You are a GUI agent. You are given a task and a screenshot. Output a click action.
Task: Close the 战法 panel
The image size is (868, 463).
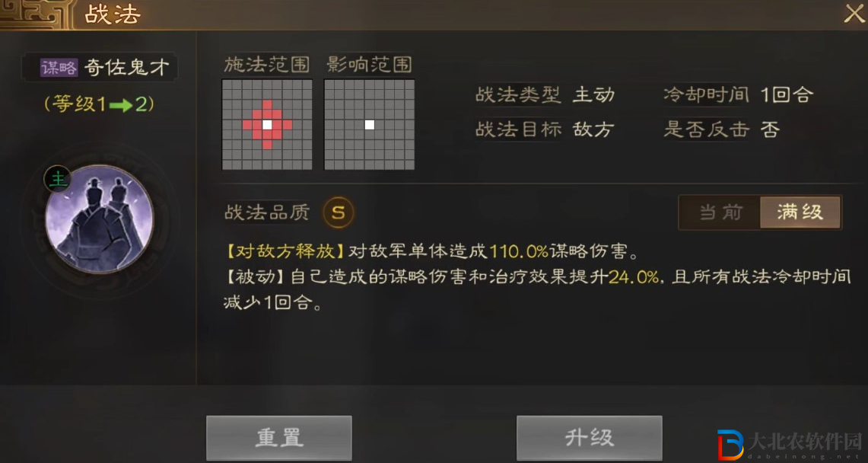854,14
